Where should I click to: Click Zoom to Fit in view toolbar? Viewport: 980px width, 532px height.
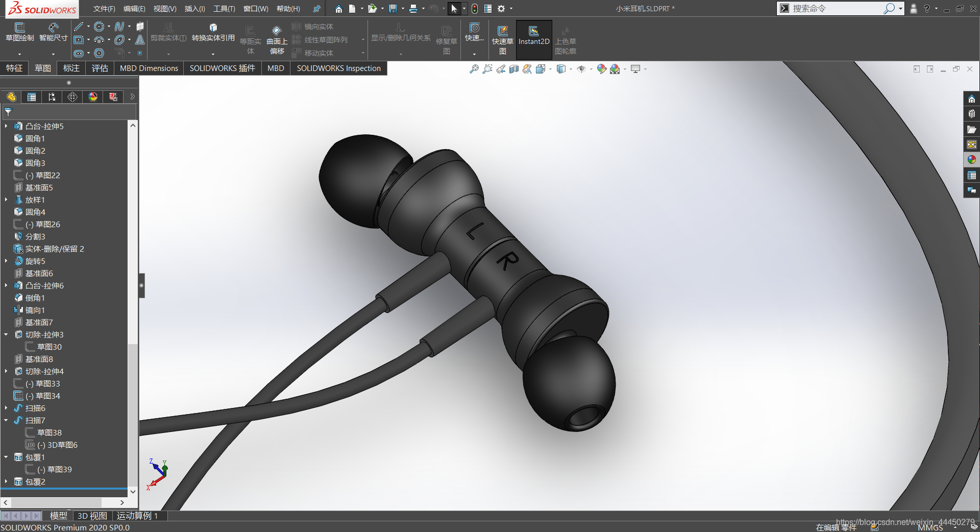[x=474, y=69]
